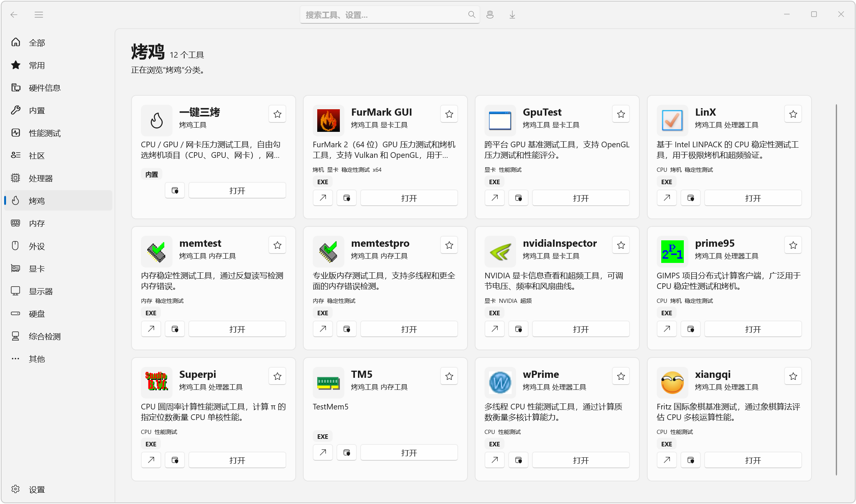
Task: Click the assistant icon beside the search box
Action: click(490, 15)
